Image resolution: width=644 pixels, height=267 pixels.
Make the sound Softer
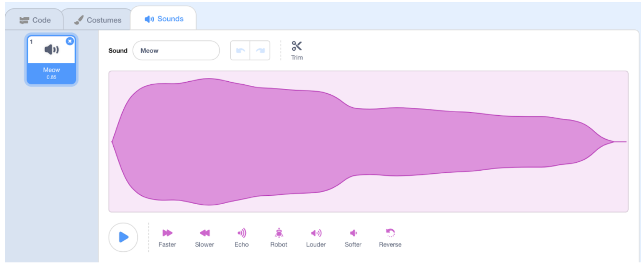[353, 238]
